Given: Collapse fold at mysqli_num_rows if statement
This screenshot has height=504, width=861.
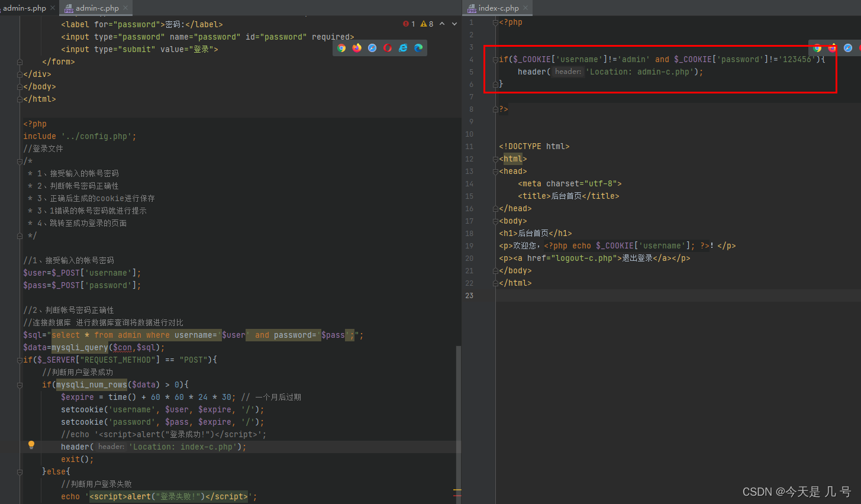Looking at the screenshot, I should [20, 385].
